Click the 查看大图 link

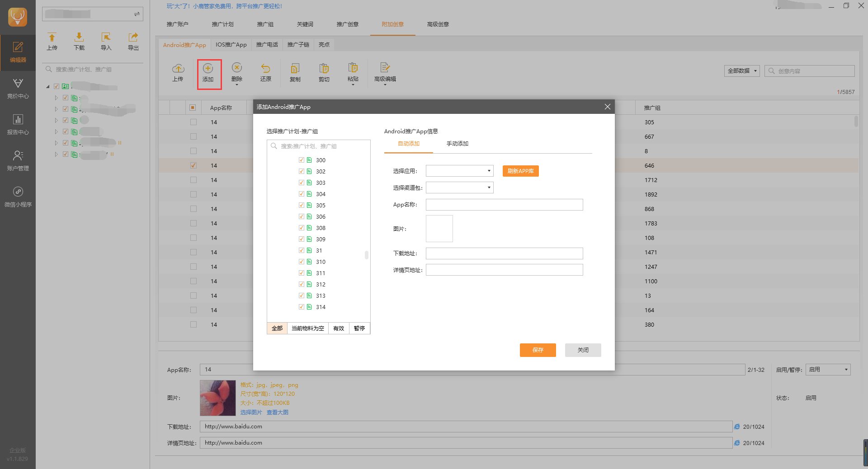coord(278,412)
